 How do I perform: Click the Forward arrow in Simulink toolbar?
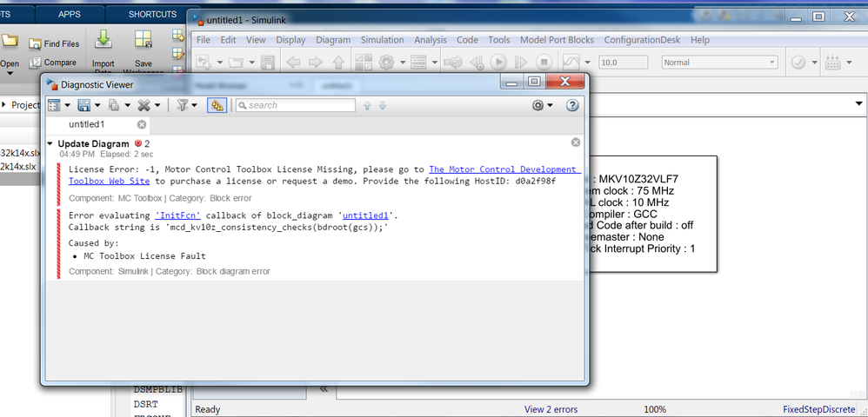pyautogui.click(x=316, y=63)
